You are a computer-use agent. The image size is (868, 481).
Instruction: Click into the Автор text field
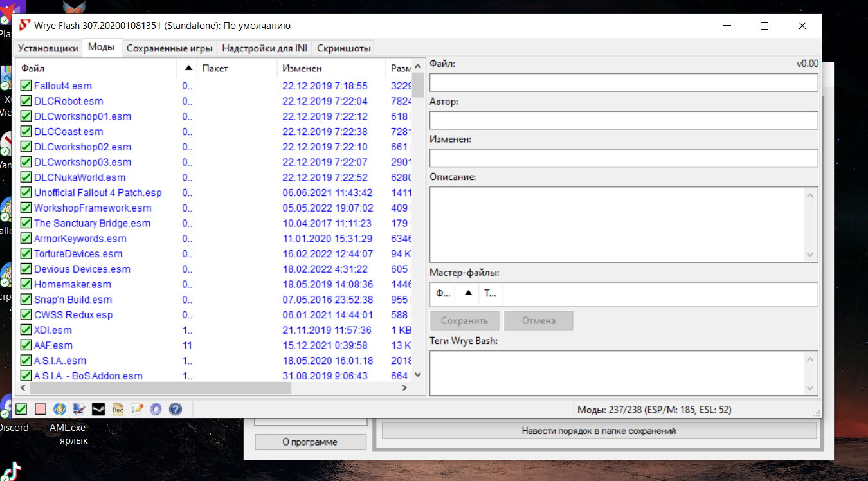click(x=623, y=120)
